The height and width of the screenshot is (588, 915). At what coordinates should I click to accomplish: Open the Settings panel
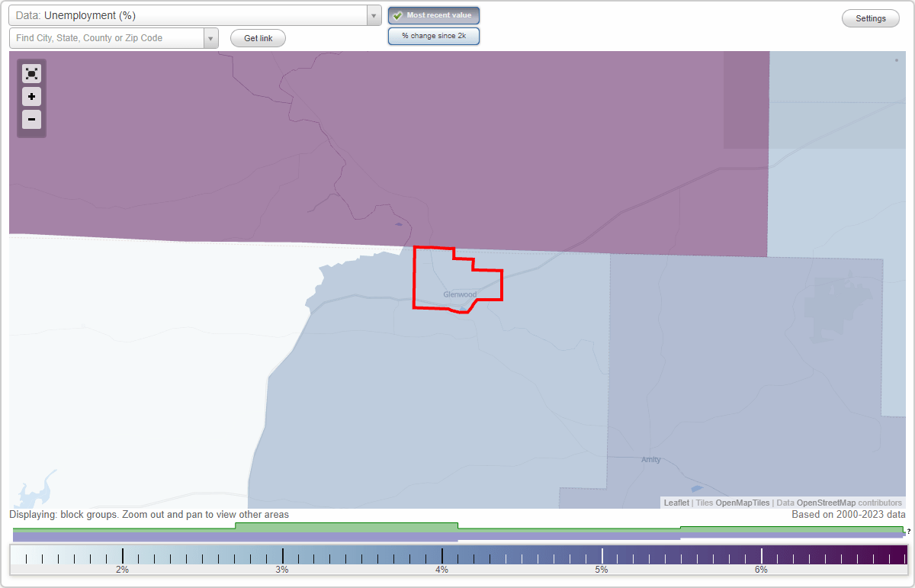[x=870, y=18]
